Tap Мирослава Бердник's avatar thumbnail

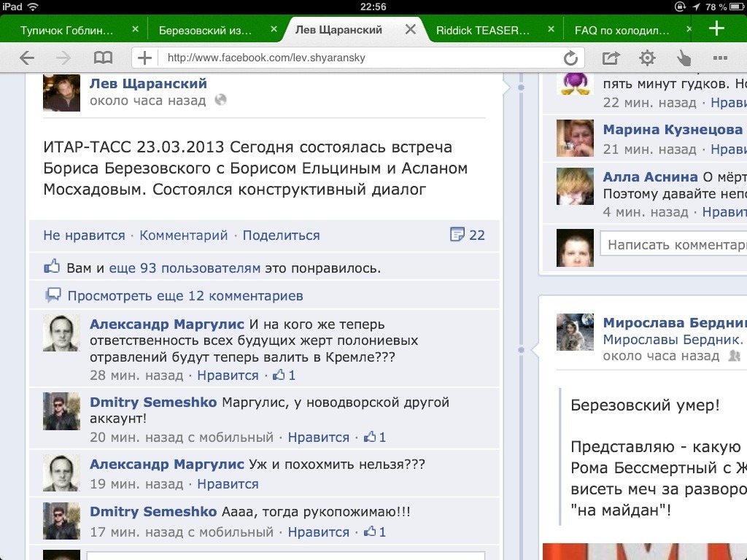575,332
